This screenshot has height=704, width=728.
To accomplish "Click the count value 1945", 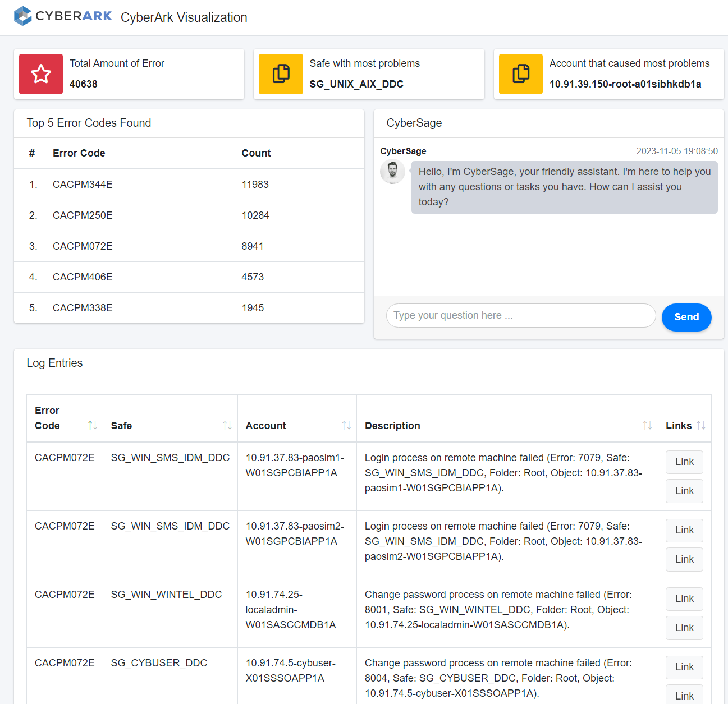I will 253,308.
